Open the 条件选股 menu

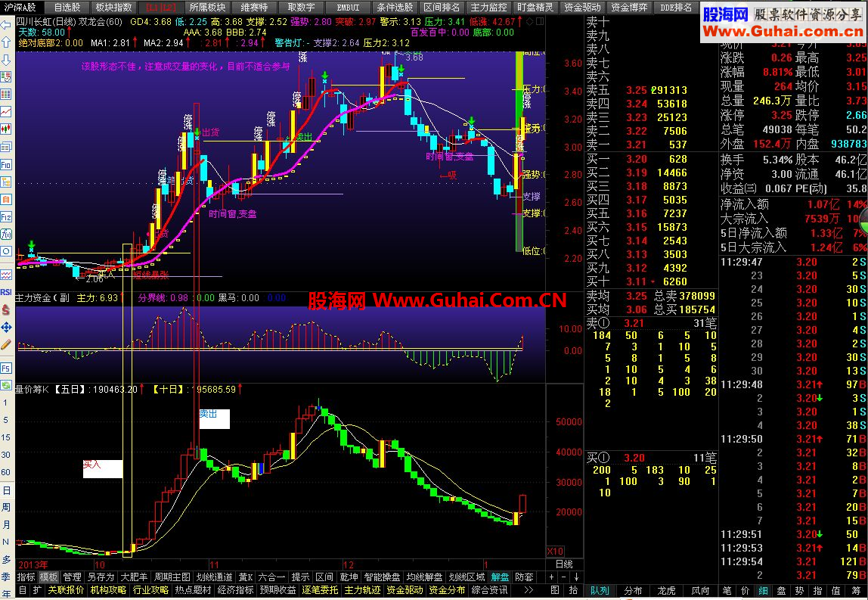(395, 8)
